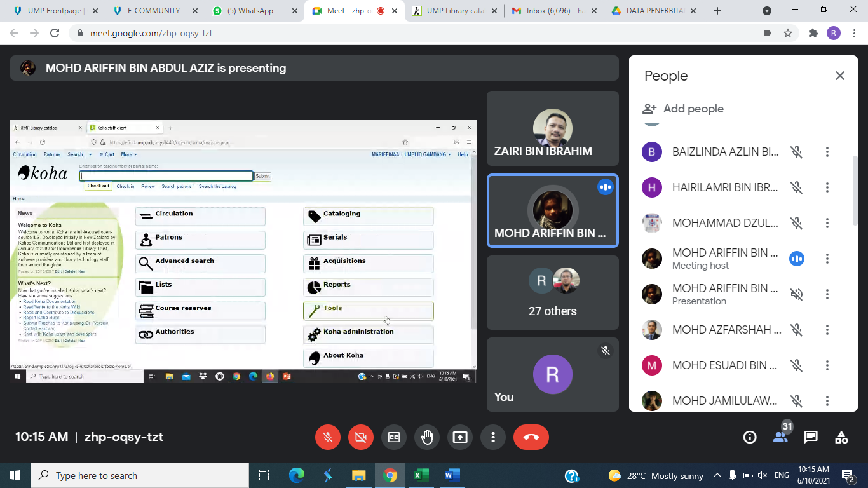Image resolution: width=868 pixels, height=488 pixels.
Task: Open Chrome extensions puzzle icon
Action: (x=813, y=33)
